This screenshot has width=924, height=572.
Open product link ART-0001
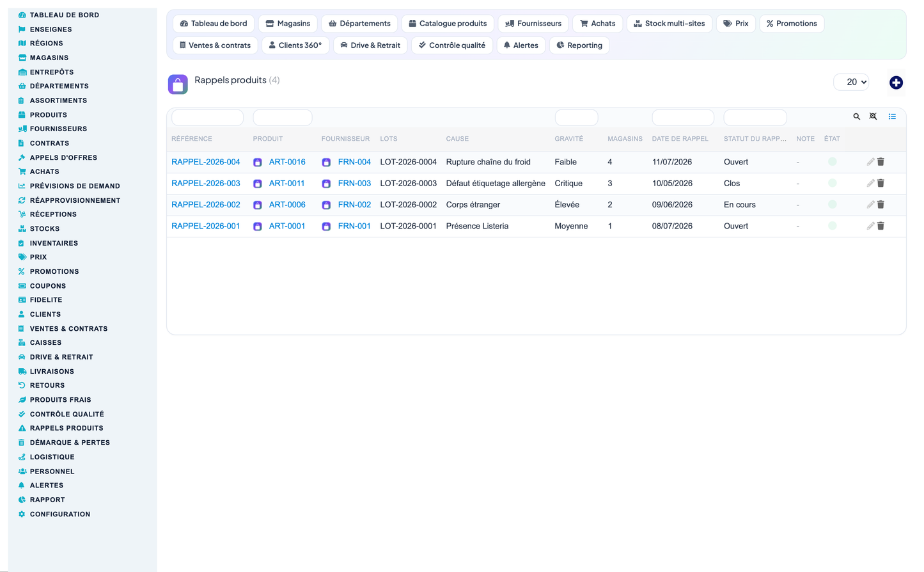tap(287, 226)
